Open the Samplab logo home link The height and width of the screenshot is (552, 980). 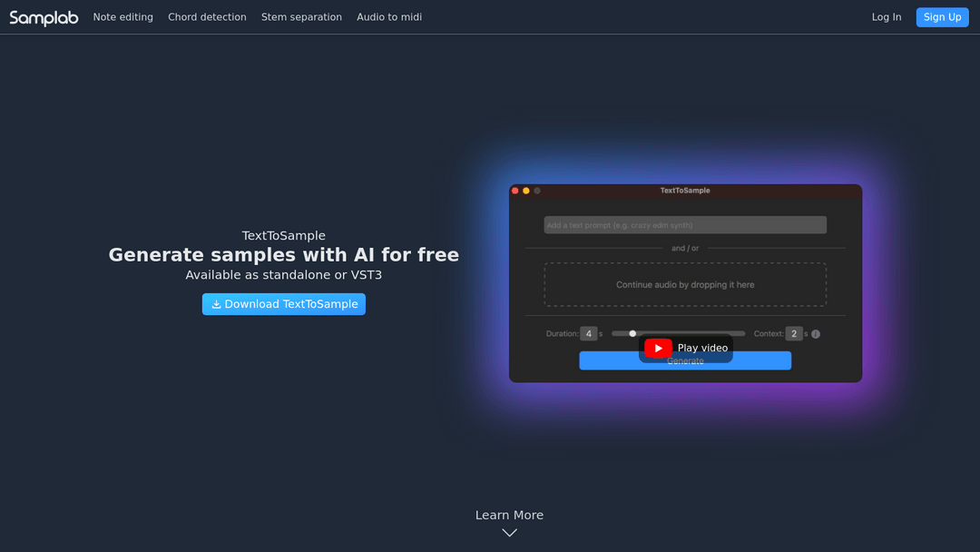coord(44,17)
